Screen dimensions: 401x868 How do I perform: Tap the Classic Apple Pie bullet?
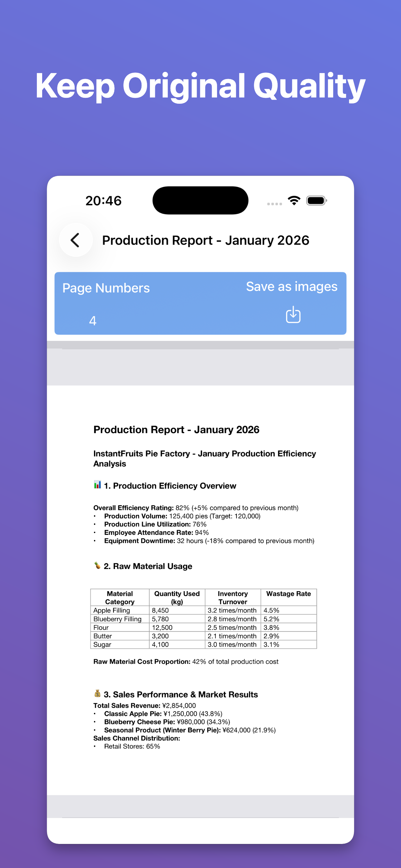coord(163,714)
